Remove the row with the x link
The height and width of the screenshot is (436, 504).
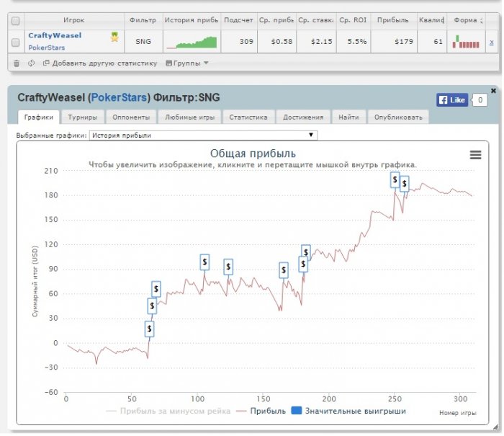pyautogui.click(x=492, y=43)
